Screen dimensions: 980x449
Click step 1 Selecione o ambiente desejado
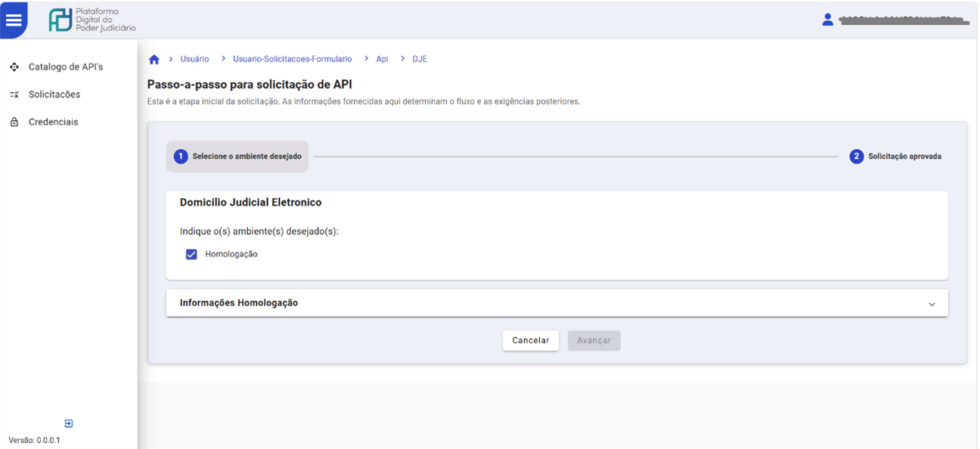click(x=237, y=156)
